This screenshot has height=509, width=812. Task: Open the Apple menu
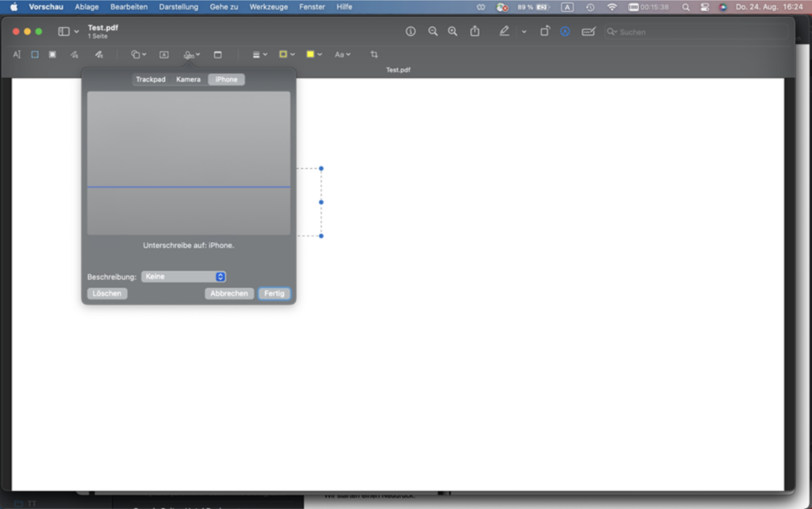14,6
